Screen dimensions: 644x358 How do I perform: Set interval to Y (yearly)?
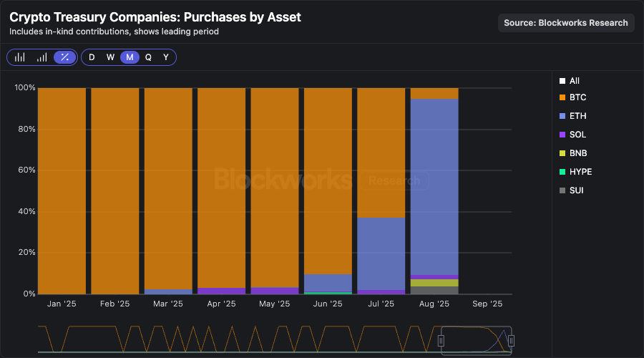[x=166, y=57]
